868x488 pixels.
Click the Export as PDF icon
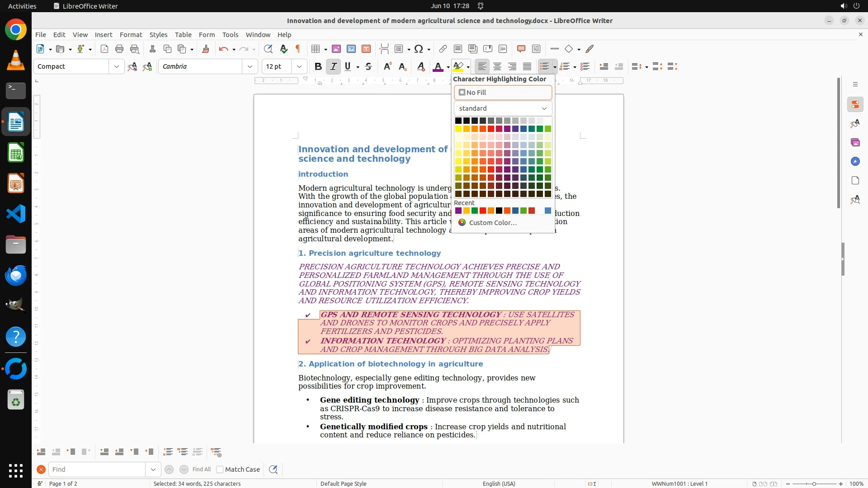click(x=104, y=49)
